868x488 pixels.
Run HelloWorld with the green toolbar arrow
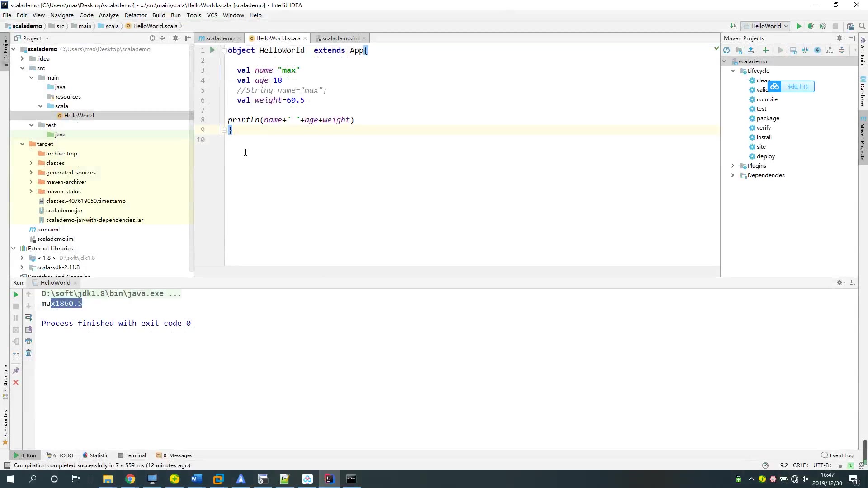799,26
